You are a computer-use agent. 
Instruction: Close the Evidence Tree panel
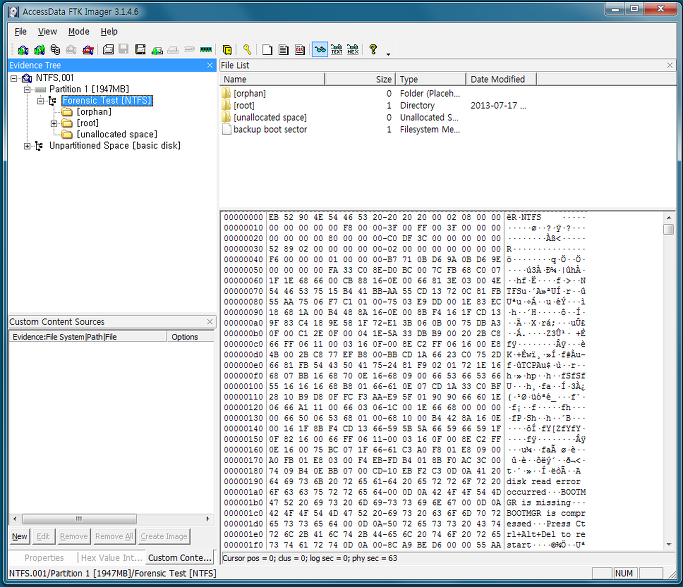(210, 65)
